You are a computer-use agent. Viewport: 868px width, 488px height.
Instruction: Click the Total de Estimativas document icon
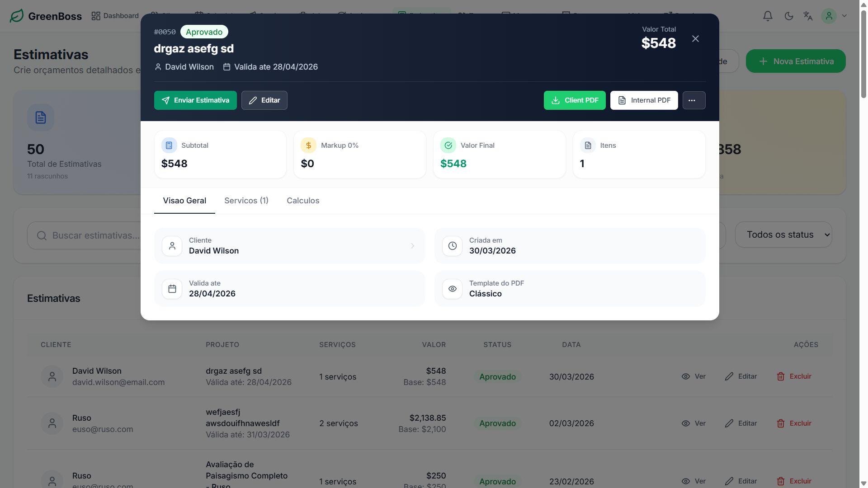tap(41, 117)
